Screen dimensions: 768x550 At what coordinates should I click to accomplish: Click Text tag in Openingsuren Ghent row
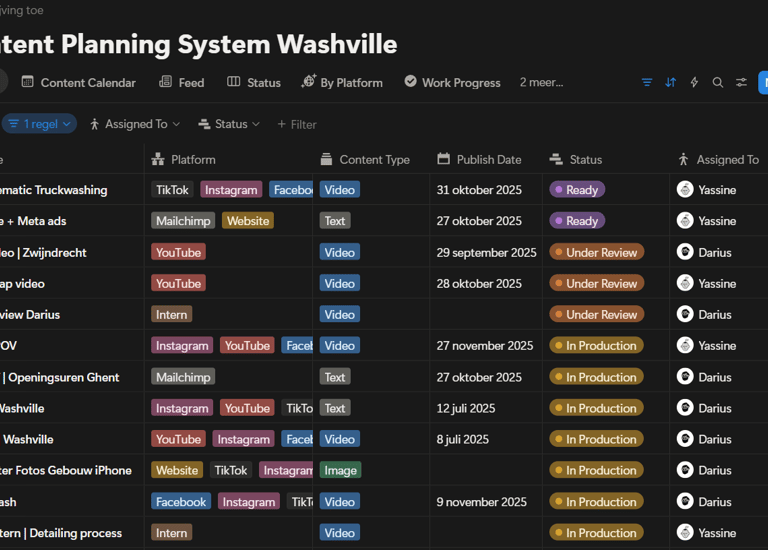coord(335,377)
